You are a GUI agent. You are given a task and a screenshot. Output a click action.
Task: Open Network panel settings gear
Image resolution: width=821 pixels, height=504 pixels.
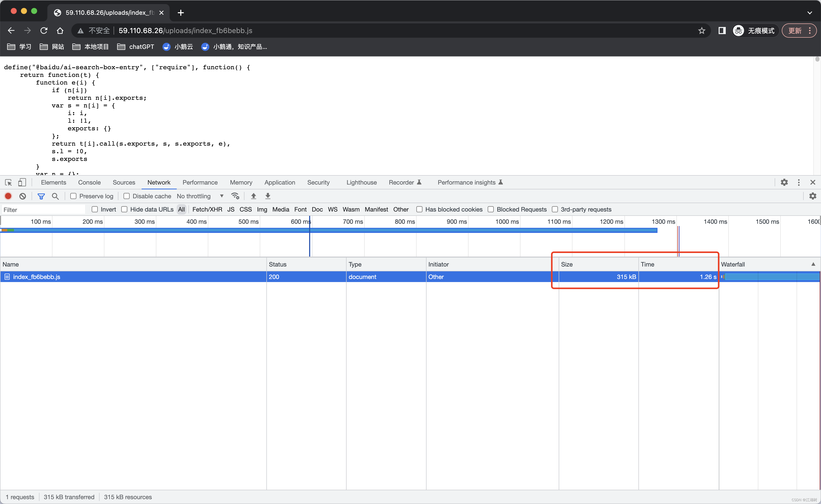click(x=813, y=196)
